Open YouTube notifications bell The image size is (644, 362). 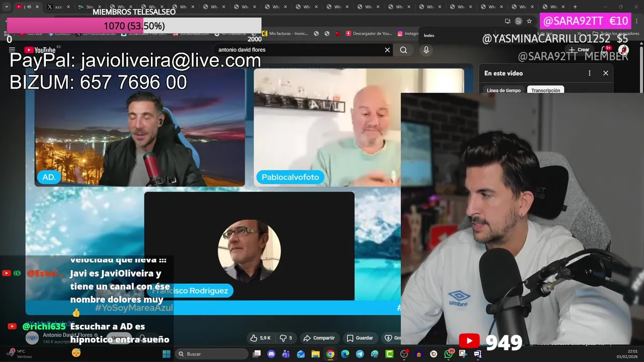(605, 50)
